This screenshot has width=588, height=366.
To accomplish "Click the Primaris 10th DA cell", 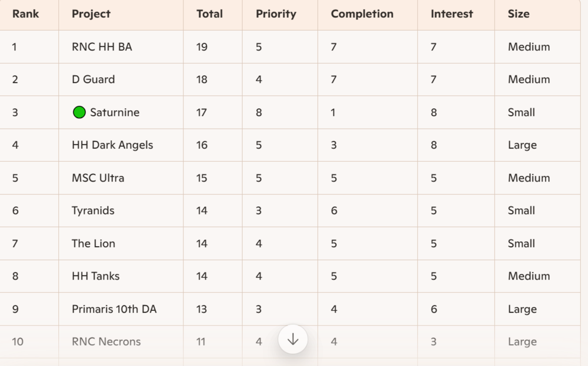I will click(x=114, y=309).
